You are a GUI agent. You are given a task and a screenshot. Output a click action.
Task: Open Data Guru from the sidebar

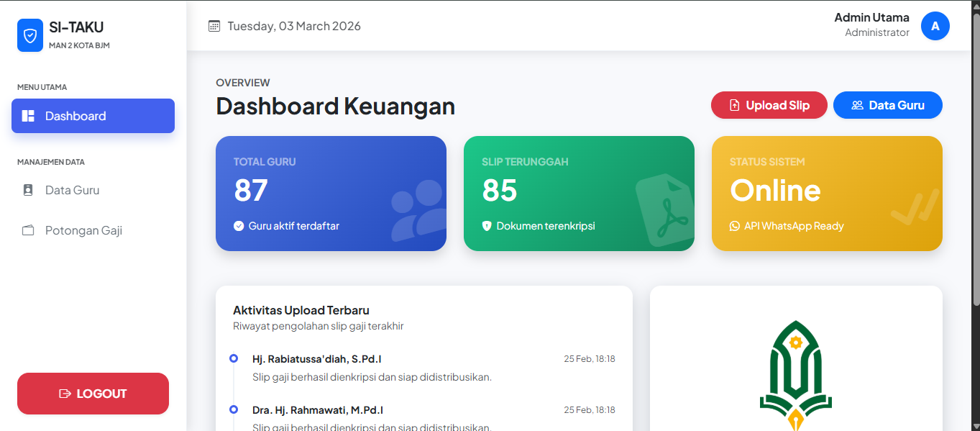72,191
